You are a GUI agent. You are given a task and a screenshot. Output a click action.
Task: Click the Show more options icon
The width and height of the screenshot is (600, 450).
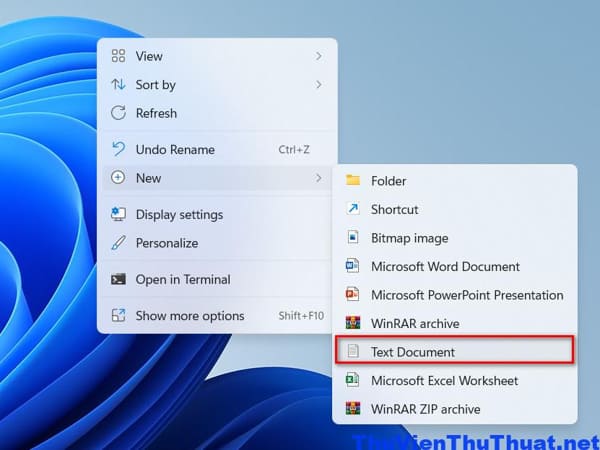pos(118,315)
